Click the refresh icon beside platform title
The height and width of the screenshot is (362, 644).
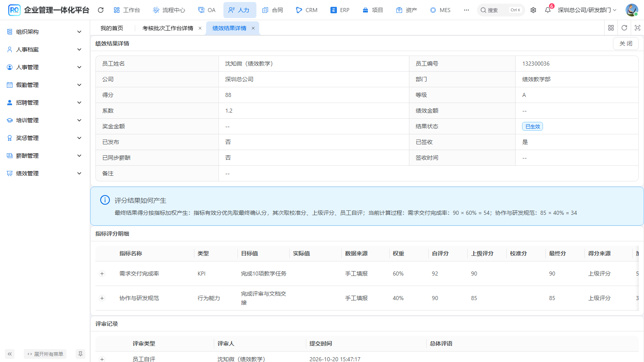point(101,10)
